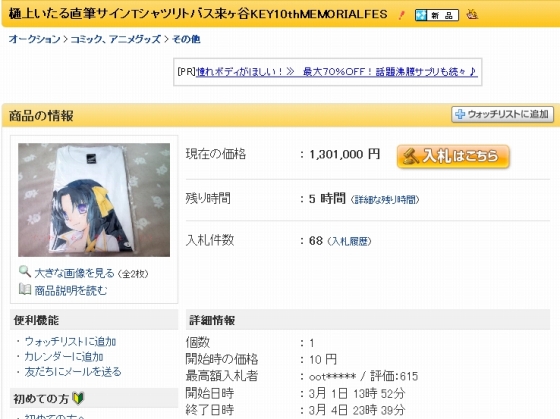
Task: Open the コミック、アニメグッズ category breadcrumb
Action: [x=115, y=39]
